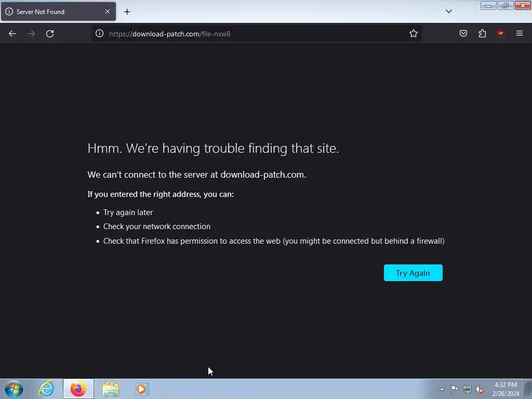Show hidden system tray icons

pos(442,389)
